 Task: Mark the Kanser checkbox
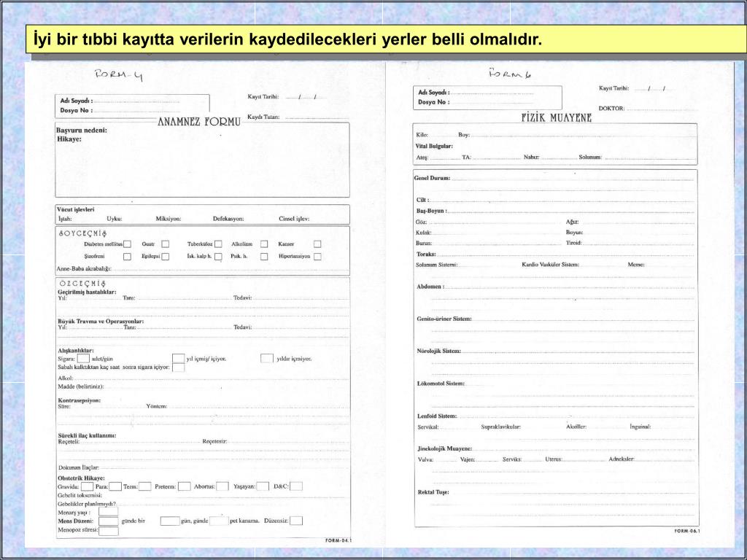click(317, 244)
